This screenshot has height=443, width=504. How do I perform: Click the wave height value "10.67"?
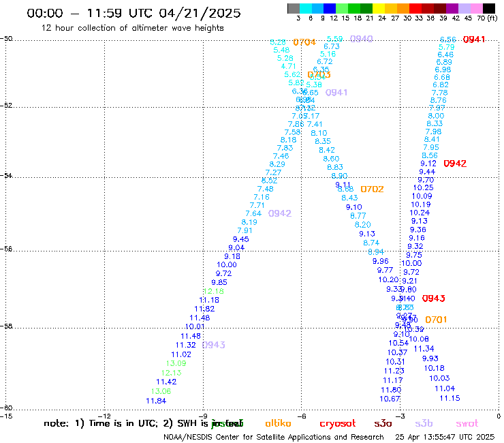390,399
